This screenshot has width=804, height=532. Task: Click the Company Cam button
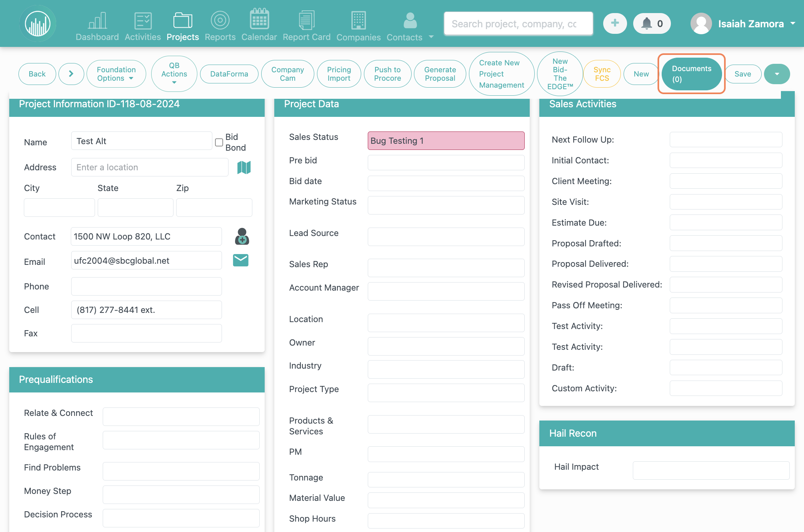[288, 74]
